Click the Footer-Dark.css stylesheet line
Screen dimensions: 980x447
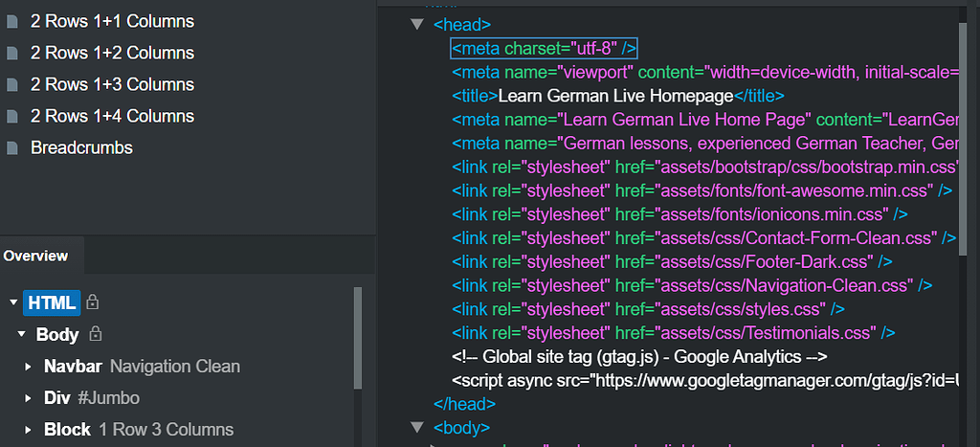672,262
